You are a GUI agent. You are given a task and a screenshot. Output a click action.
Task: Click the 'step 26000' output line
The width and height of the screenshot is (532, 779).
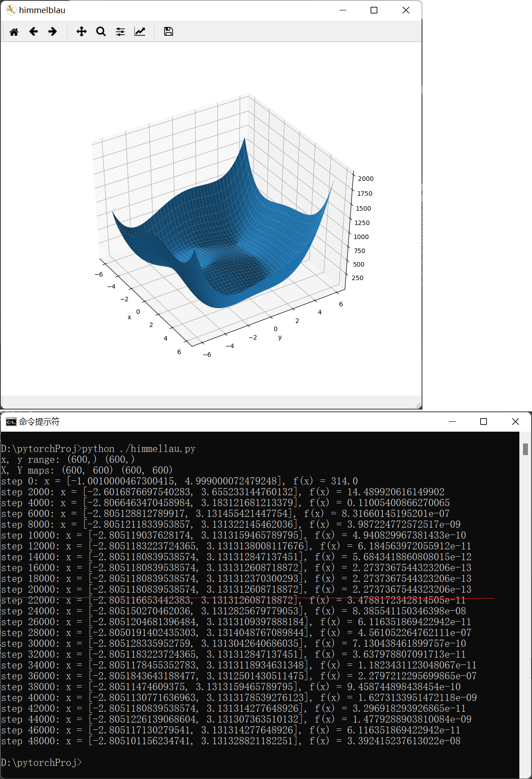[x=236, y=622]
